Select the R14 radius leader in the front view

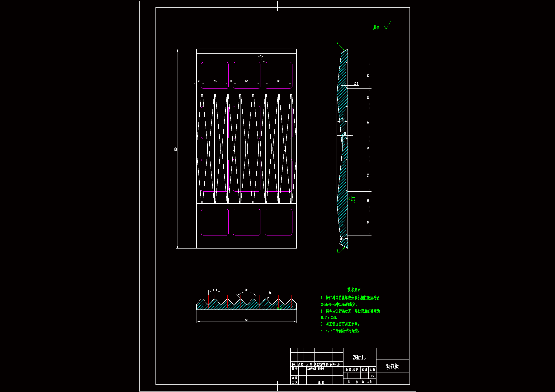[x=263, y=60]
